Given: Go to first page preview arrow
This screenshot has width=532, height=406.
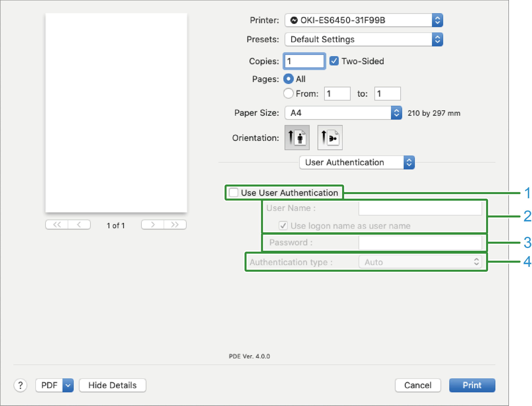Looking at the screenshot, I should click(57, 225).
